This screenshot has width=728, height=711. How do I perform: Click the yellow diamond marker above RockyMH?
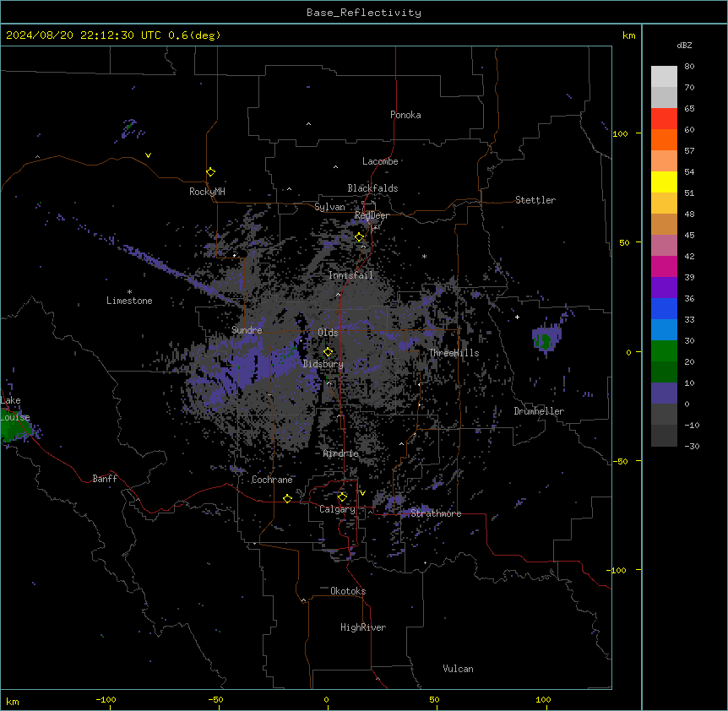[211, 172]
